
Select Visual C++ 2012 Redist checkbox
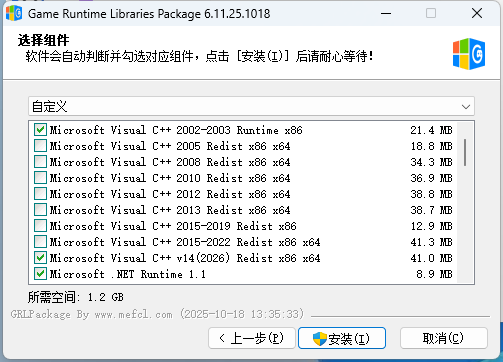40,194
